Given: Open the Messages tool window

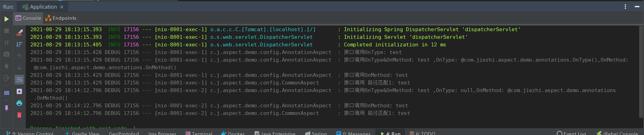Looking at the screenshot, I should click(353, 133).
